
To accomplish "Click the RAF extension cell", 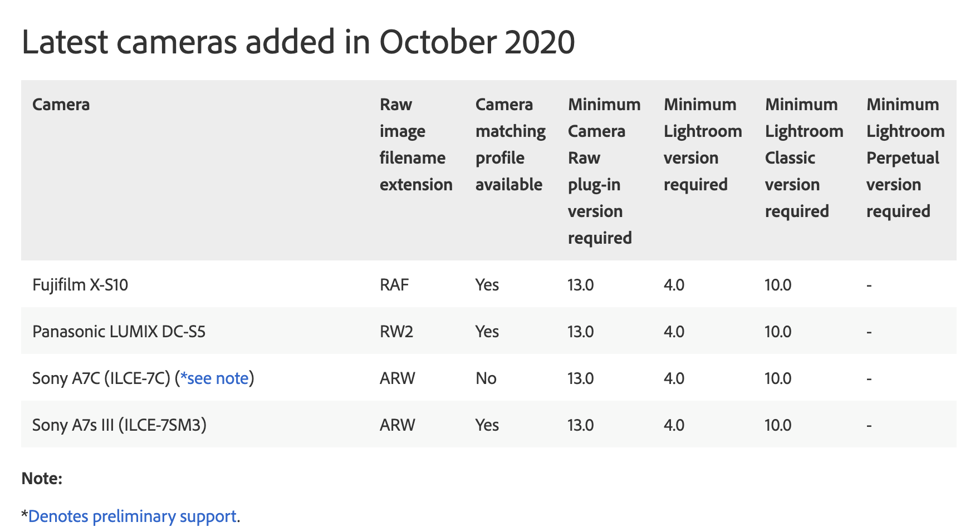I will pyautogui.click(x=394, y=285).
